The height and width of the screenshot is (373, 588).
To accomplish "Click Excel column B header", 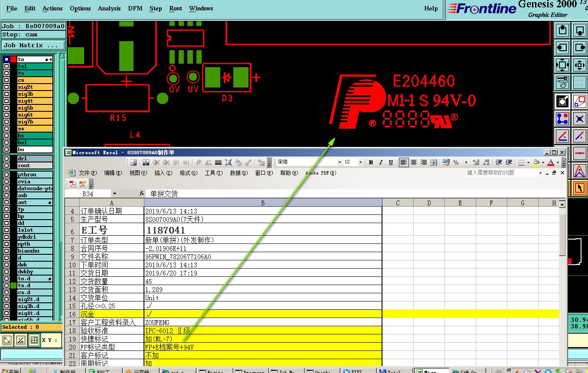I will [263, 203].
